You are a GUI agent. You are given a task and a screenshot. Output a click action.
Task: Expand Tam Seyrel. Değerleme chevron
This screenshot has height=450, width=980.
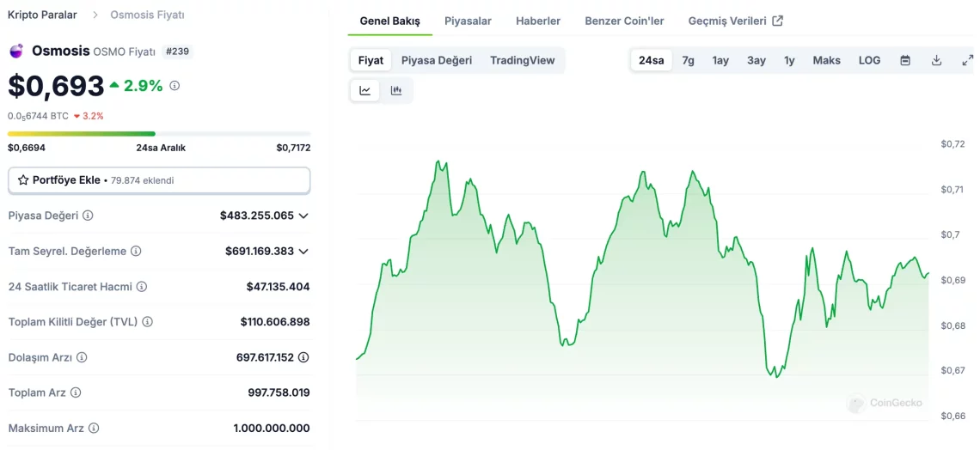303,252
